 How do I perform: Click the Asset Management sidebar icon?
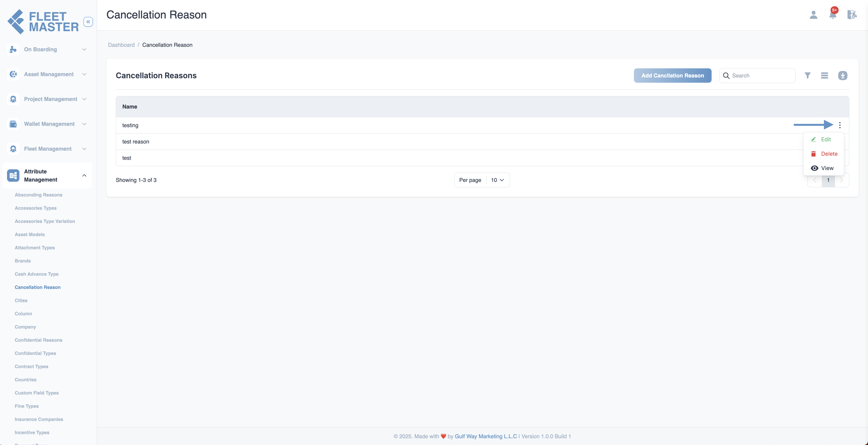coord(13,74)
